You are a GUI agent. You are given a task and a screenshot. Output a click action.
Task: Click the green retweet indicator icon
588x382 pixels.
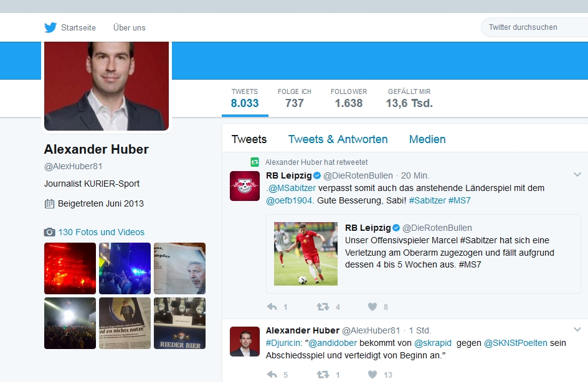click(x=255, y=162)
